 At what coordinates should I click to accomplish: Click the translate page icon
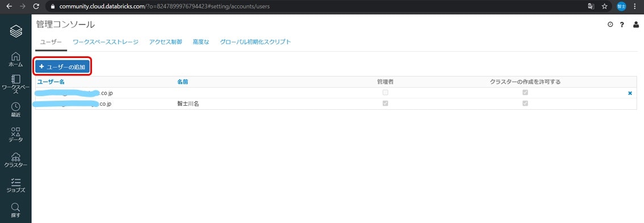click(x=591, y=7)
